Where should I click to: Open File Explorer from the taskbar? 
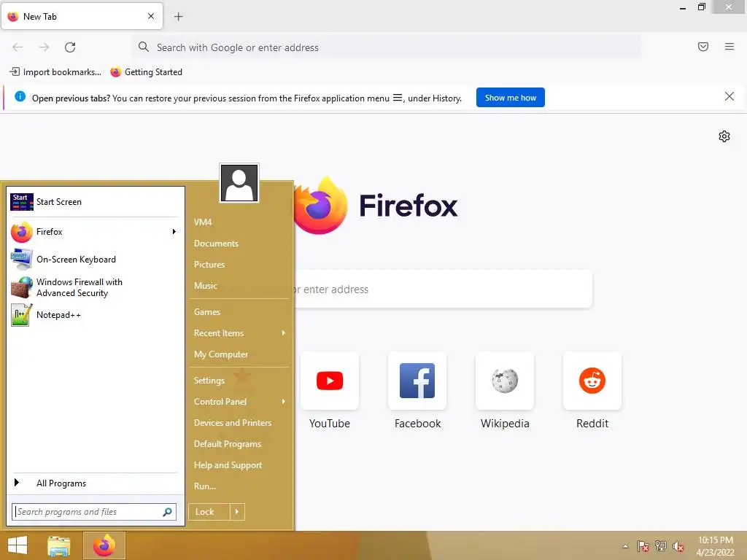pyautogui.click(x=59, y=545)
